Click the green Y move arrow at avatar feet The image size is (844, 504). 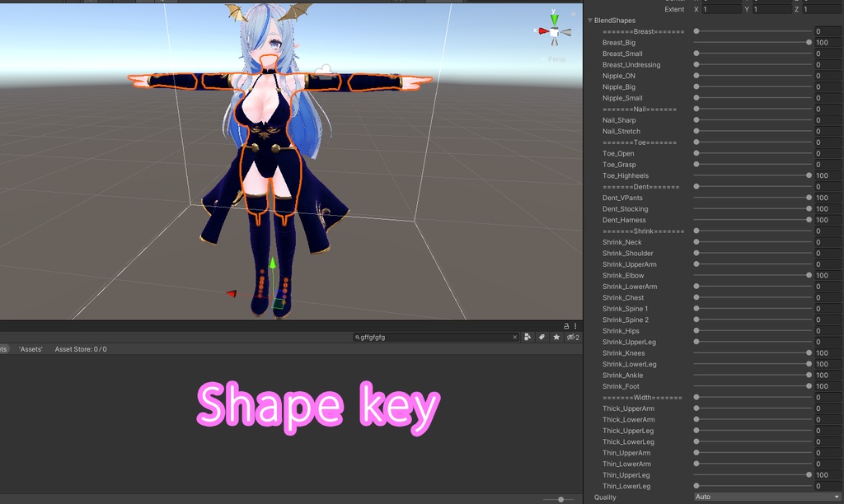point(273,263)
